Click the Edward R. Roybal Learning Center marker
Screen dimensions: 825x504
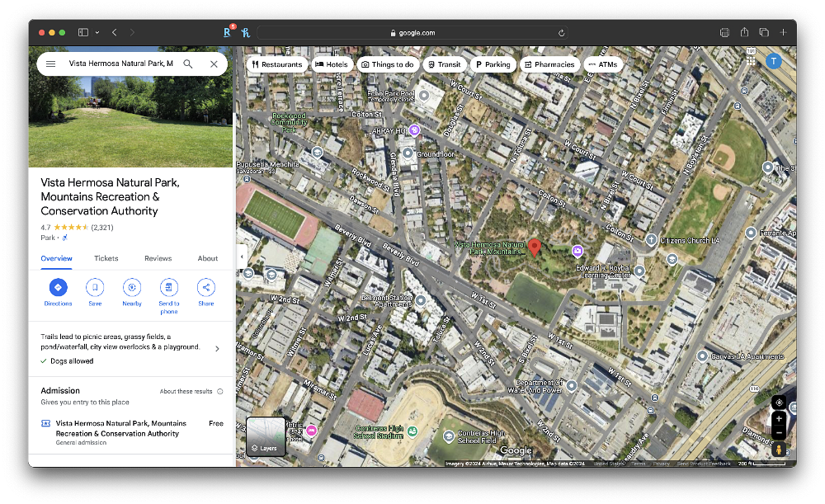[639, 271]
